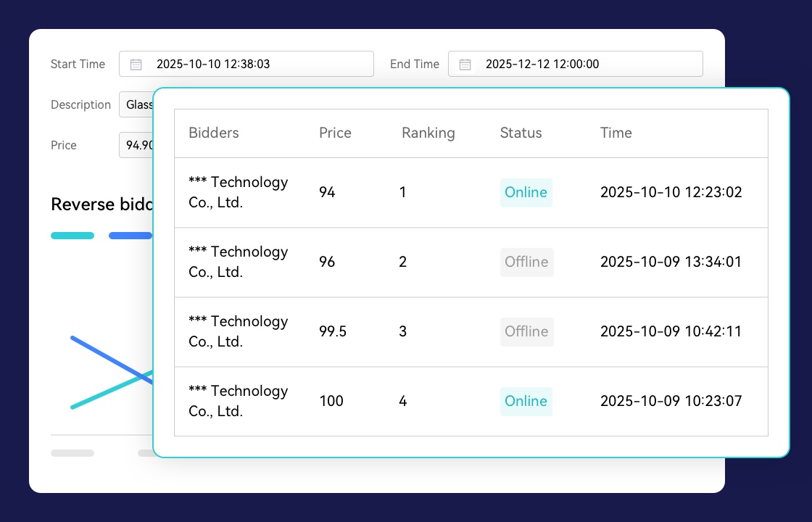Open the End Time date field
The height and width of the screenshot is (522, 812).
tap(576, 64)
